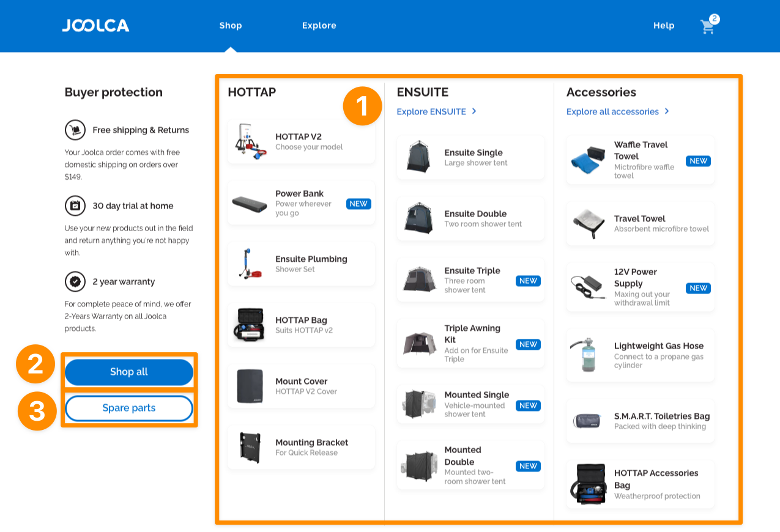Click the 'Choose your model' text
780x532 pixels.
[x=309, y=147]
